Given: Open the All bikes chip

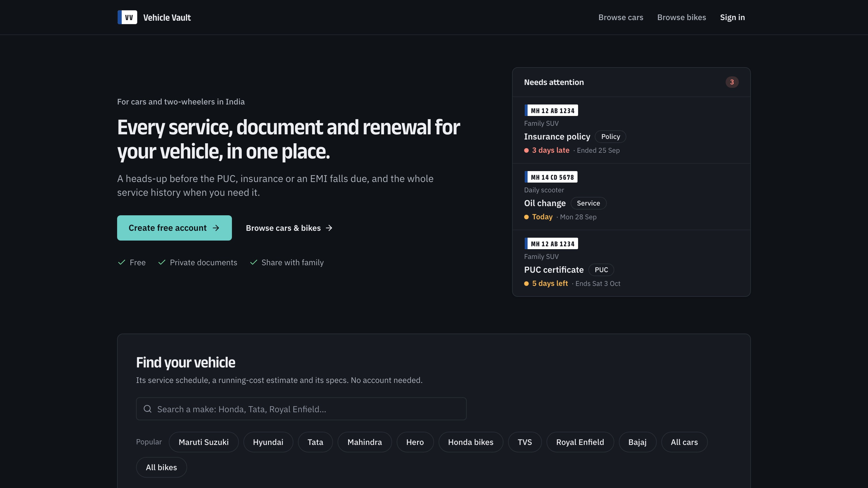Looking at the screenshot, I should pyautogui.click(x=161, y=467).
